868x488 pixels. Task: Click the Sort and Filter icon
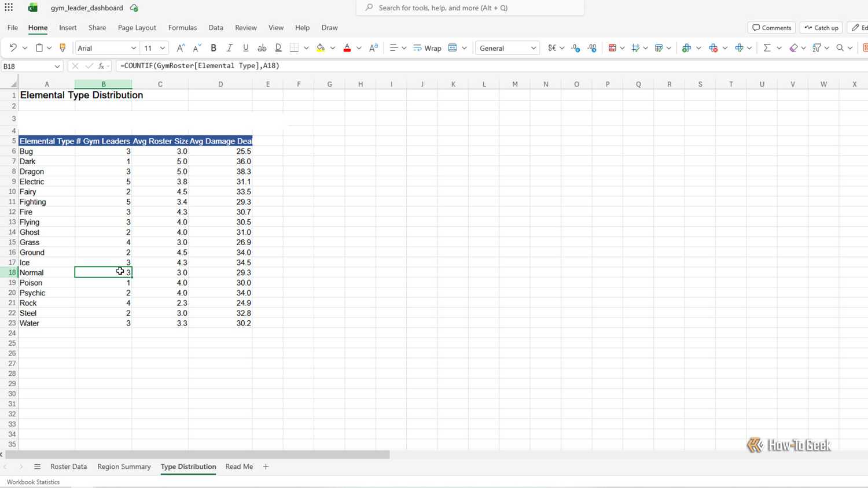pos(816,48)
